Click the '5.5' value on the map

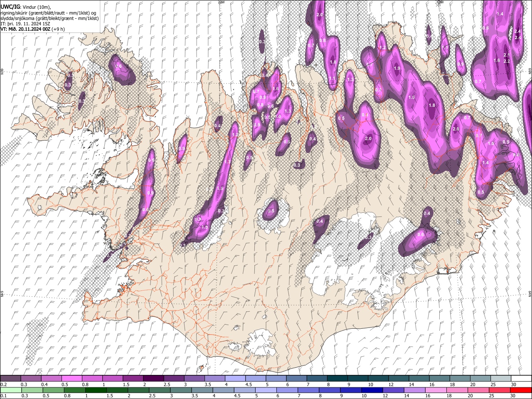[x=271, y=211]
